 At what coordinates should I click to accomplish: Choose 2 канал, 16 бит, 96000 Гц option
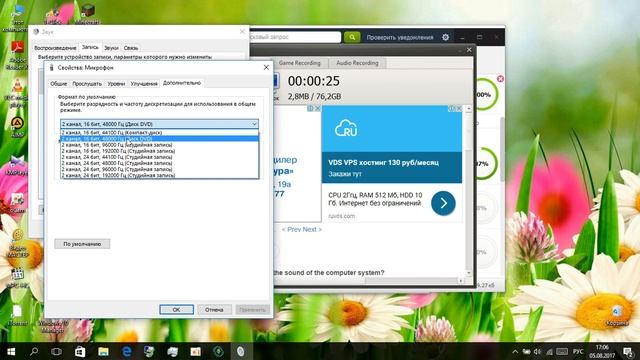point(160,144)
